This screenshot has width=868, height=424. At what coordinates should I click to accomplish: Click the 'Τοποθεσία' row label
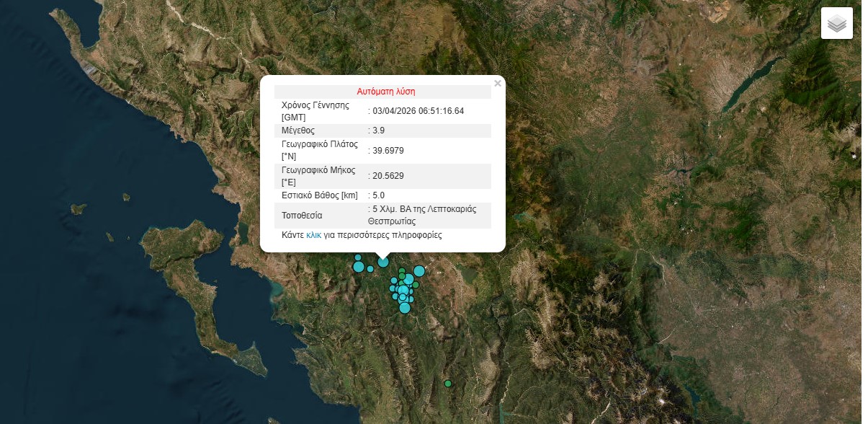click(302, 216)
